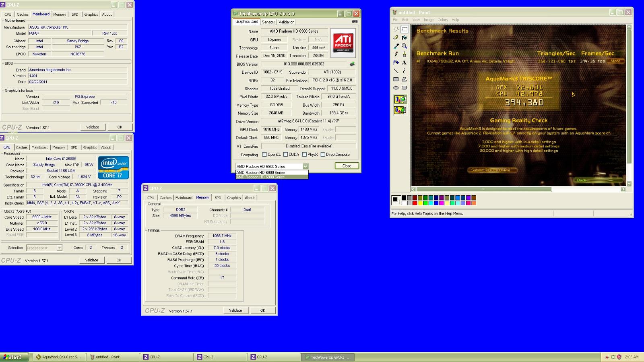This screenshot has width=644, height=362.
Task: Open the GPU selector dropdown in GPU-Z
Action: 305,166
